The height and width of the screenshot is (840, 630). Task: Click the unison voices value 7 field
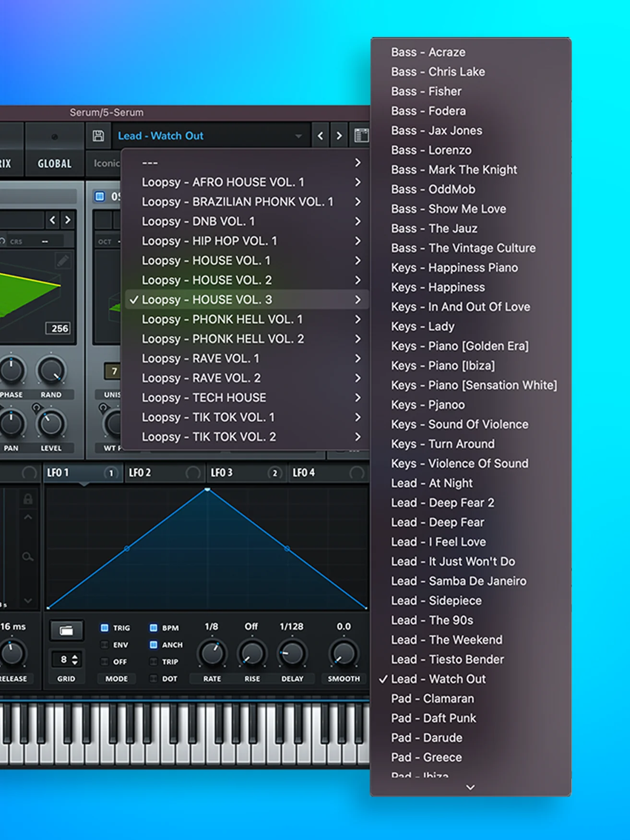114,371
